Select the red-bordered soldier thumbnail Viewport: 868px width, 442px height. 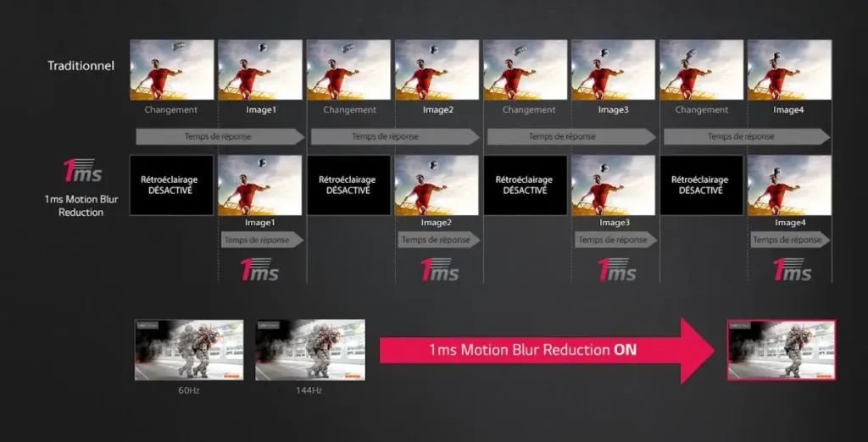point(781,350)
